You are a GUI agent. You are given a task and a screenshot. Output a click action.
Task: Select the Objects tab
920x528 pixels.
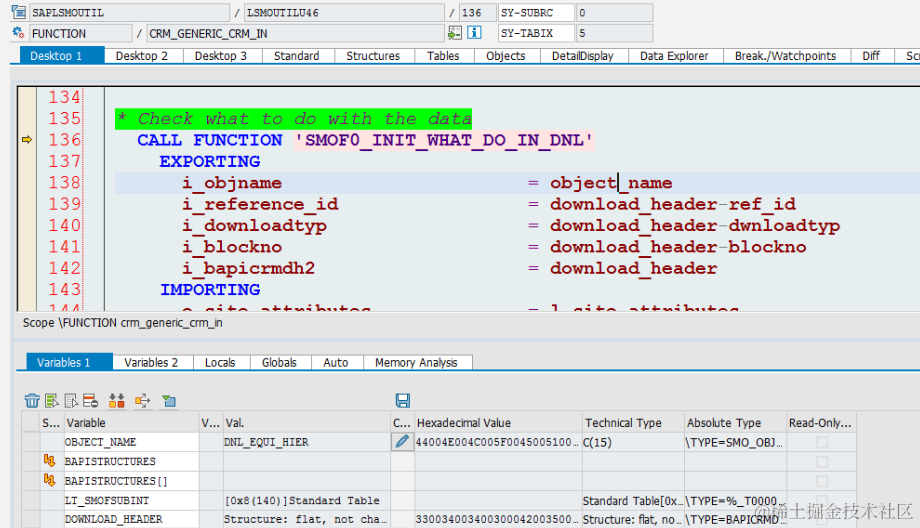tap(505, 56)
